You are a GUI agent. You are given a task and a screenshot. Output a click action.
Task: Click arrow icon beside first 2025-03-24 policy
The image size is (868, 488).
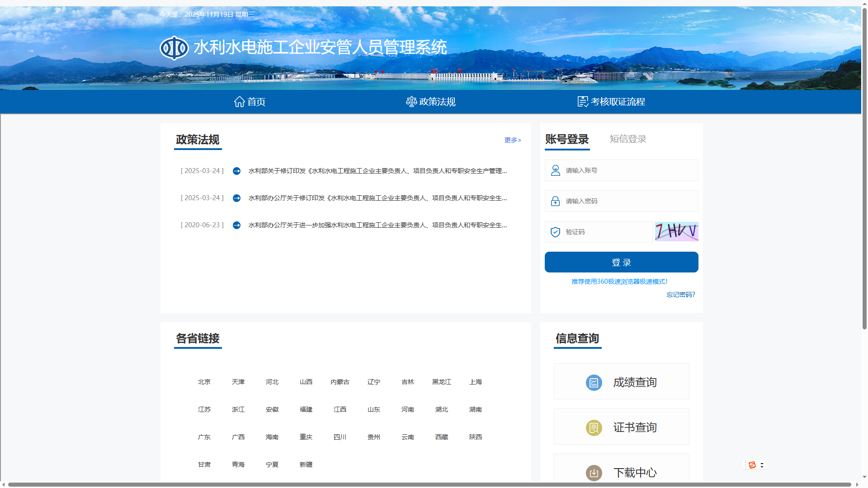pos(236,171)
